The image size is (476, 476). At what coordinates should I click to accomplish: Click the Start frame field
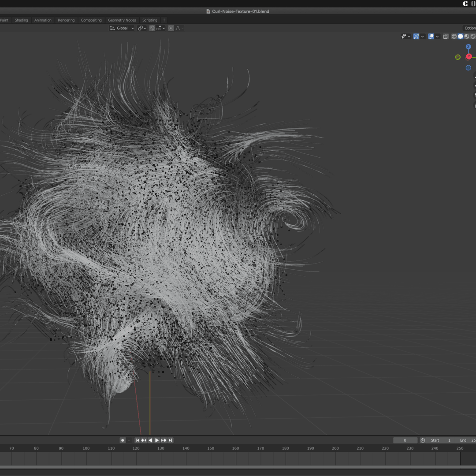click(441, 440)
